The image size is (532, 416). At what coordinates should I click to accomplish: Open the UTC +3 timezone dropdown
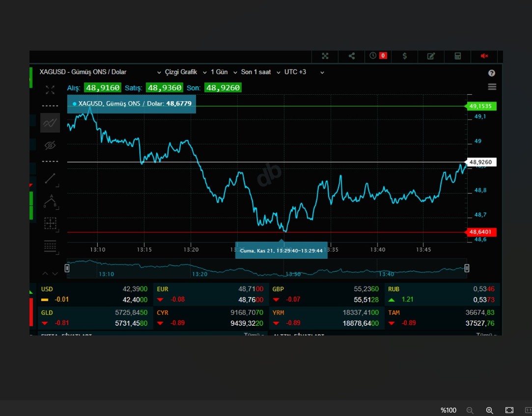304,72
